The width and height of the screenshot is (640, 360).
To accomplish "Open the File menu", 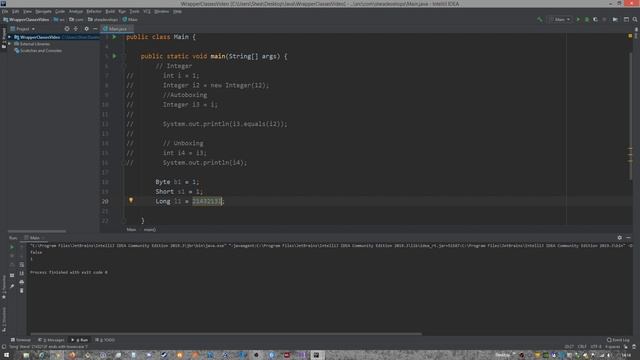I will click(x=5, y=11).
